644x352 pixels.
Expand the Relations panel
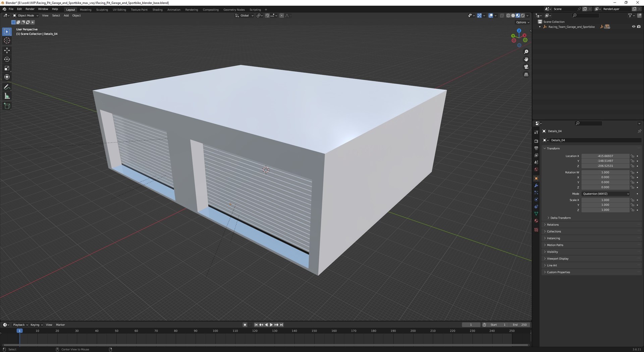click(x=553, y=225)
